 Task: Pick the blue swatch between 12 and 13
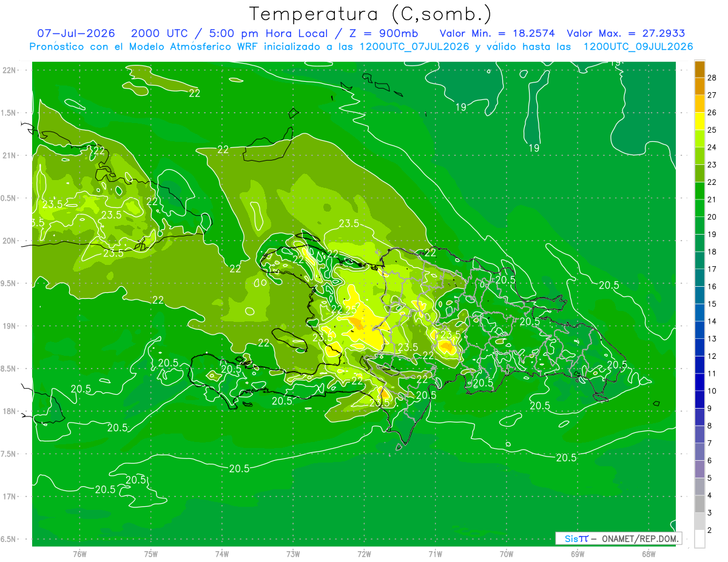[x=699, y=347]
